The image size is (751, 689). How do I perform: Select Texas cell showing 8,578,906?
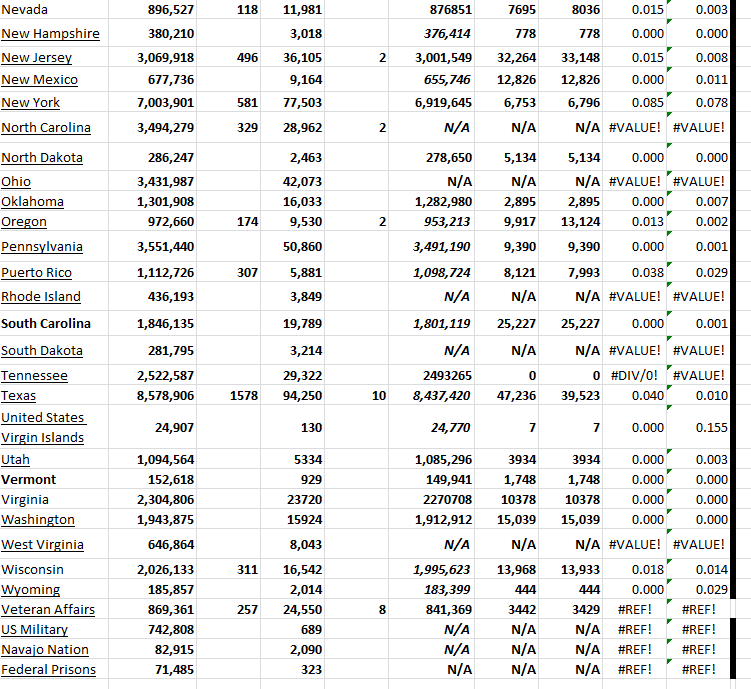pyautogui.click(x=165, y=396)
